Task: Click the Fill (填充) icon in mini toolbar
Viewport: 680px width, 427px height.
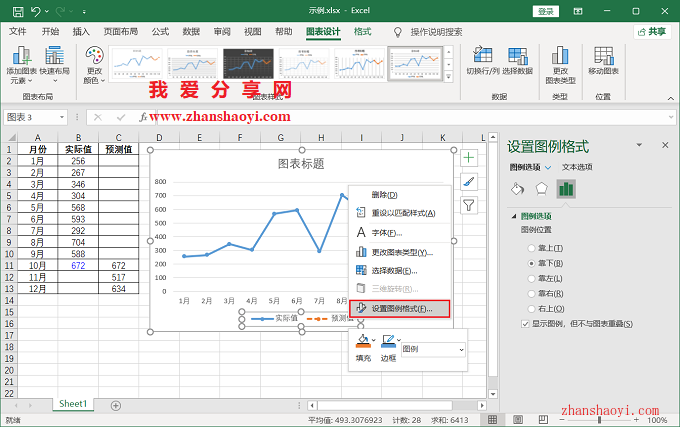Action: tap(363, 342)
